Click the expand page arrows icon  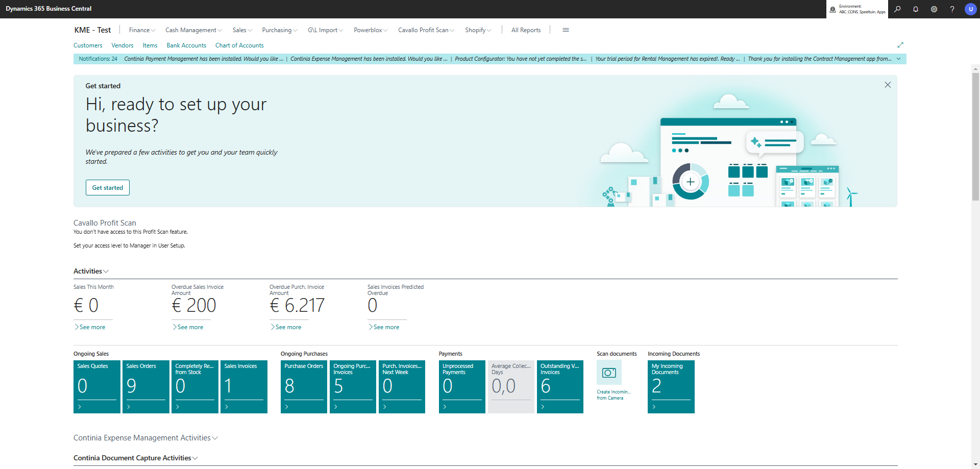point(900,45)
